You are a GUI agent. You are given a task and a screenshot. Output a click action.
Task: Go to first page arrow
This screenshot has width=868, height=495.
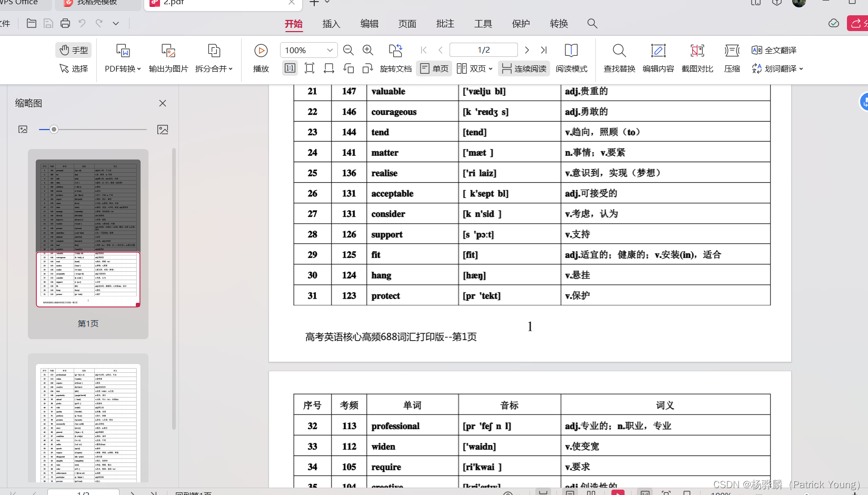424,50
